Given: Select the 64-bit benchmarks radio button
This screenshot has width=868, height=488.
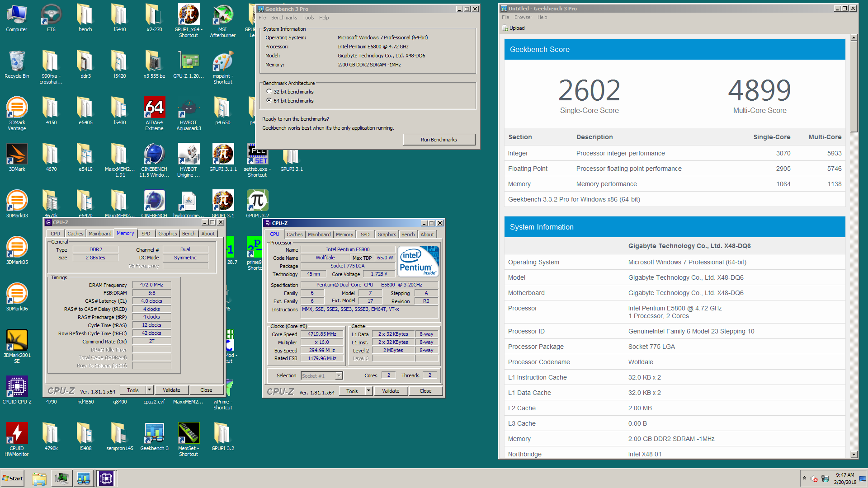Looking at the screenshot, I should click(269, 101).
